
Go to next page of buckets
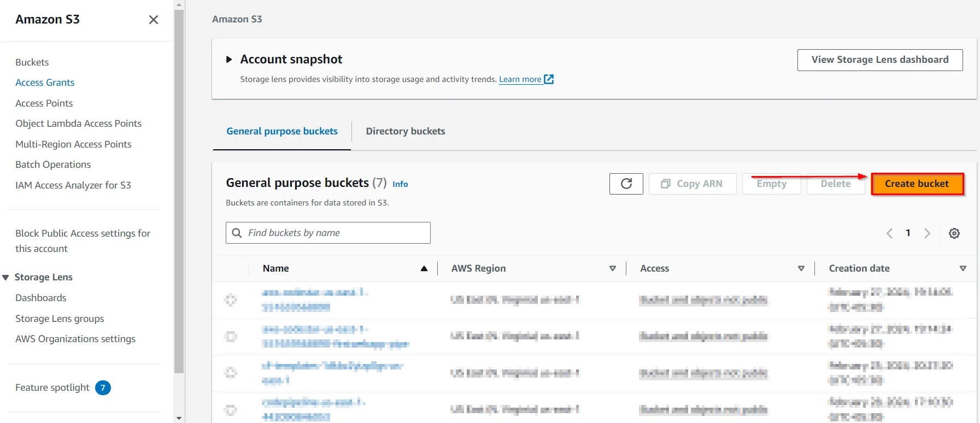[927, 233]
